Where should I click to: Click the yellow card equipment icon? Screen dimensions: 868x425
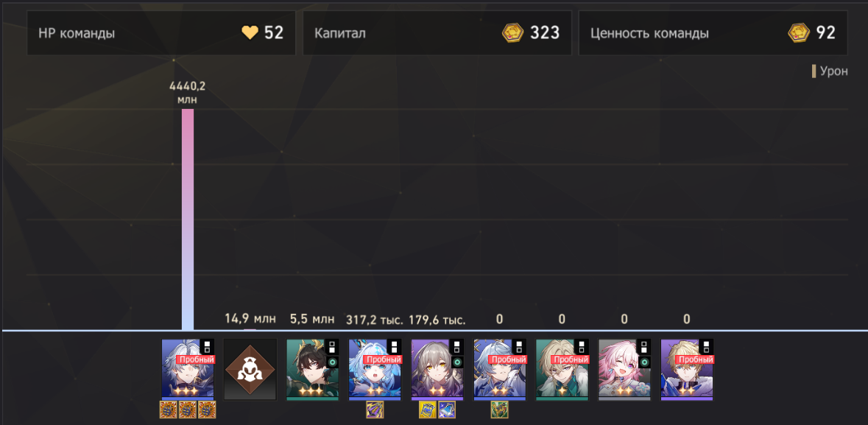click(427, 410)
